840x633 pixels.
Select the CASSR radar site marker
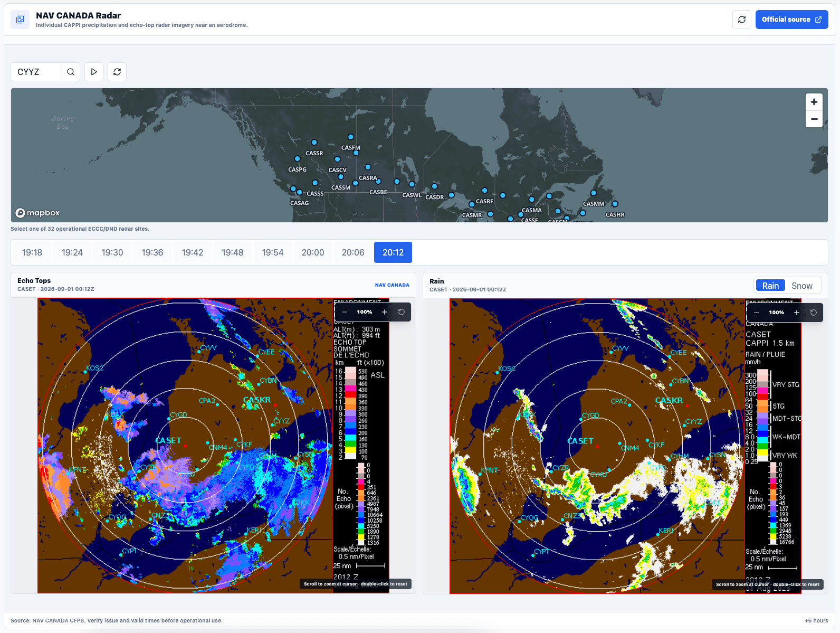(x=314, y=143)
